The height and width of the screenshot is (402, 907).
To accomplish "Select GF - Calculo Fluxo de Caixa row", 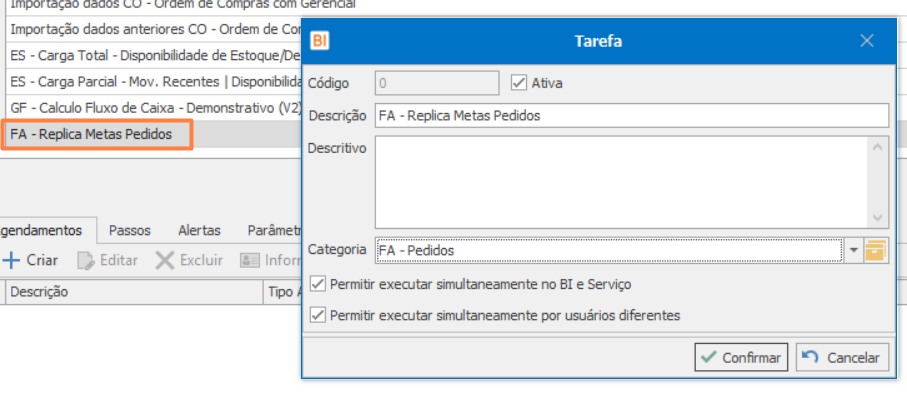I will point(150,107).
